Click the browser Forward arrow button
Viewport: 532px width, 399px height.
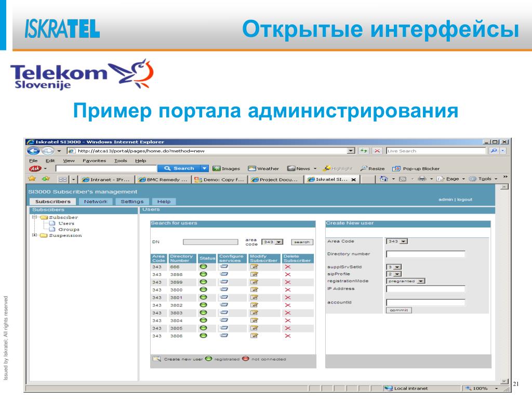pyautogui.click(x=48, y=151)
